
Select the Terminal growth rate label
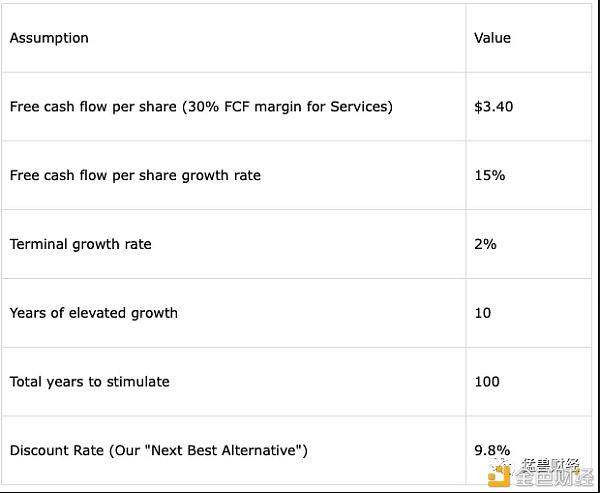coord(81,244)
